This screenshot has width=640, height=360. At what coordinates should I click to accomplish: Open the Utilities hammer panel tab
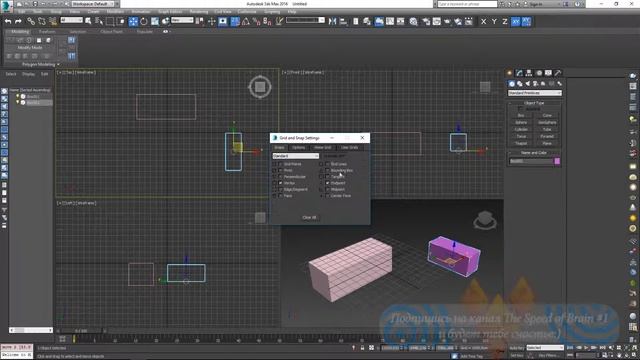point(558,73)
